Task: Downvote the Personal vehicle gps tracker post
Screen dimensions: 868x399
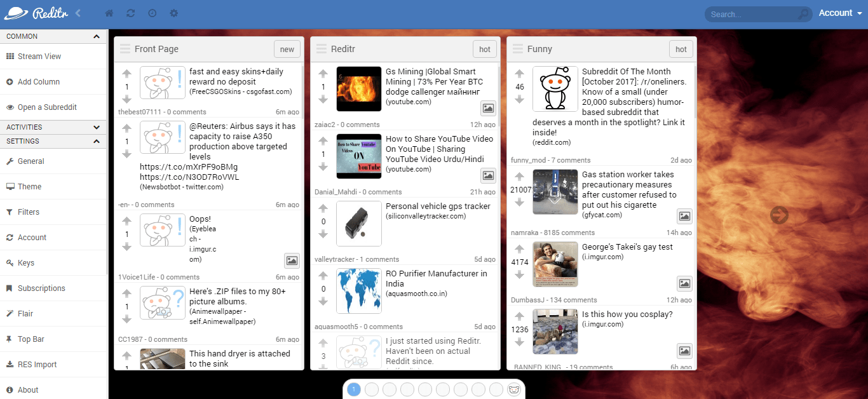Action: coord(323,235)
